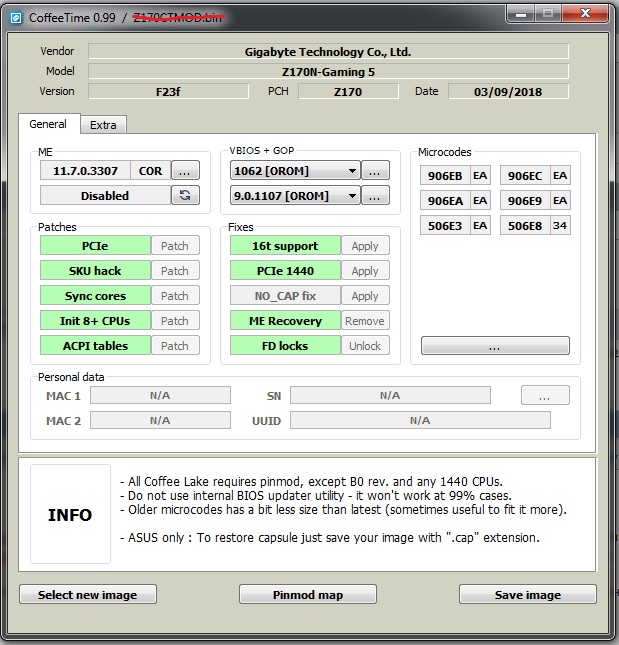Click the PCIe patch status label
Viewport: 619px width, 645px height.
click(x=95, y=246)
